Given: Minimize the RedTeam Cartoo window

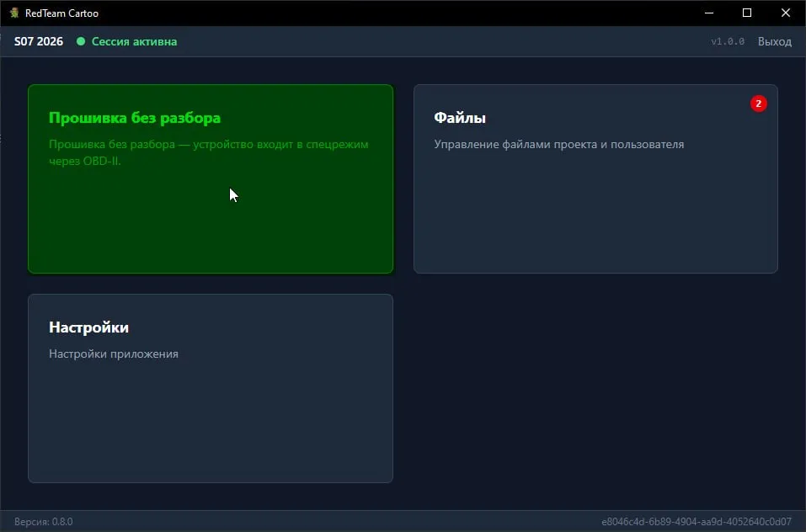Looking at the screenshot, I should click(x=709, y=13).
